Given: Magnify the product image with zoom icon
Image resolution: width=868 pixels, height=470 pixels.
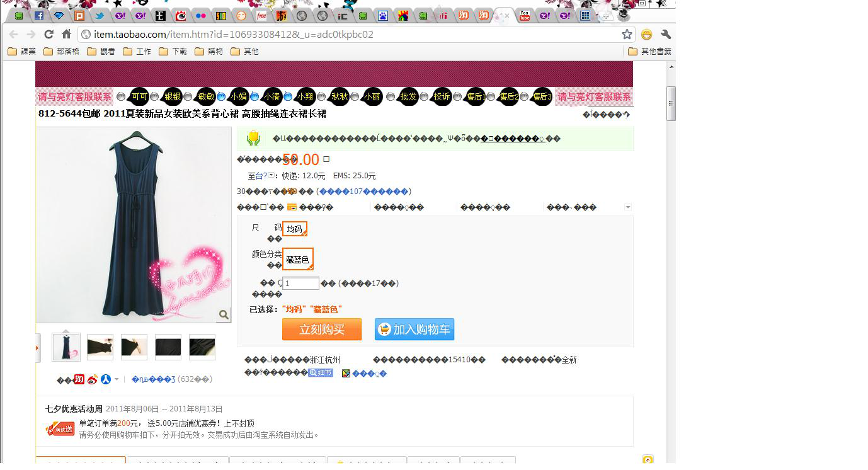Looking at the screenshot, I should coord(224,314).
